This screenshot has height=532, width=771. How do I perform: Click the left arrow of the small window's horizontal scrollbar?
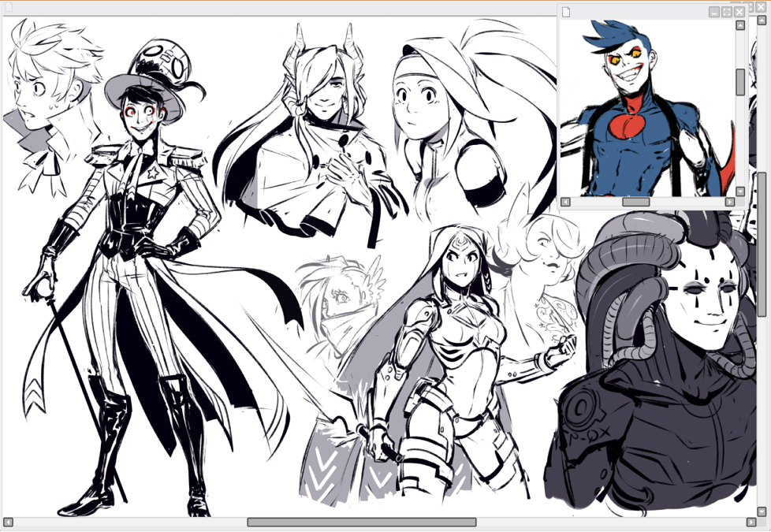565,202
